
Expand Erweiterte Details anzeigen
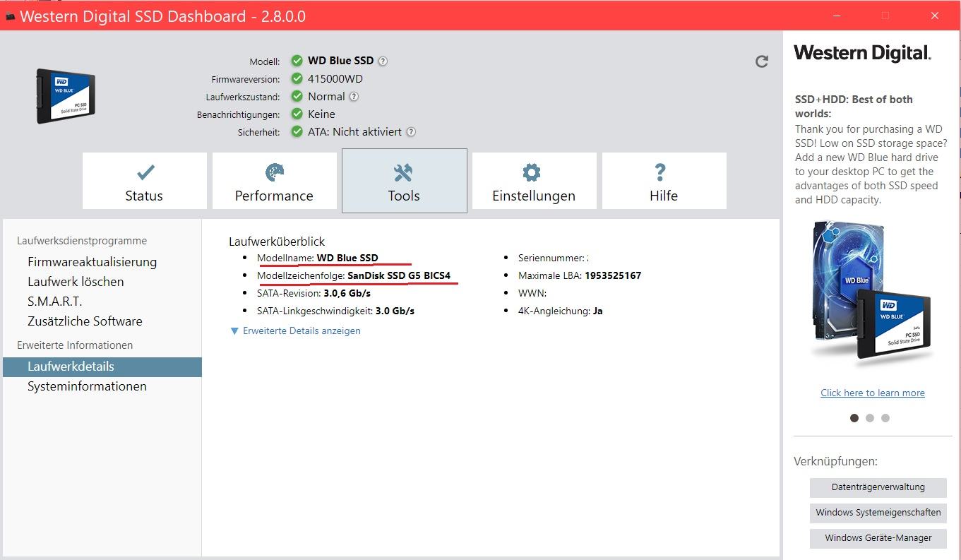point(295,330)
